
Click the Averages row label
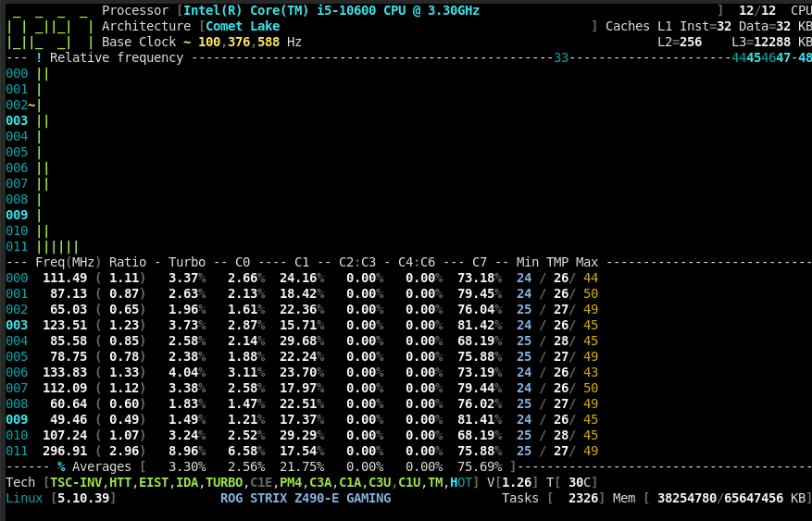tap(102, 466)
